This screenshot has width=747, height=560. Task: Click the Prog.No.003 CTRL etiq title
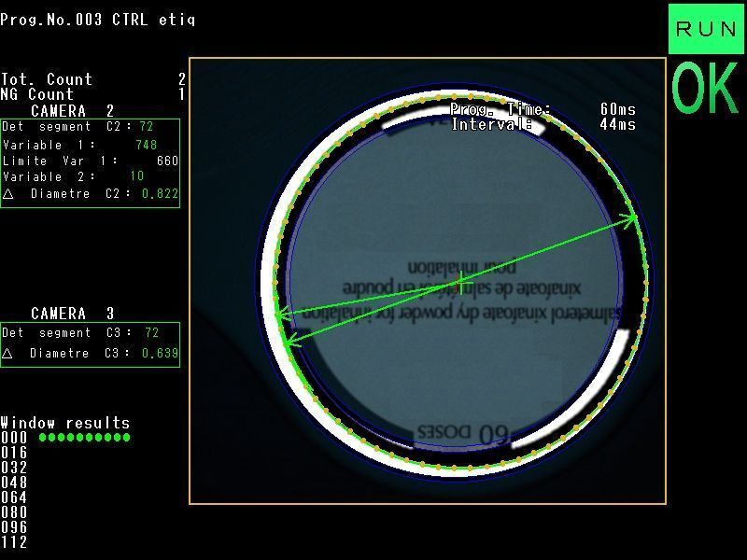coord(98,20)
